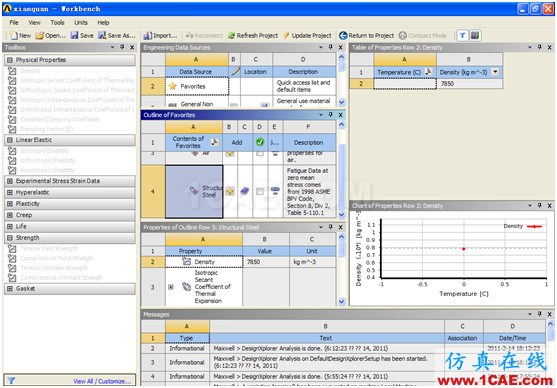
Task: Click the Structural Steel book icon in column C
Action: click(x=244, y=191)
